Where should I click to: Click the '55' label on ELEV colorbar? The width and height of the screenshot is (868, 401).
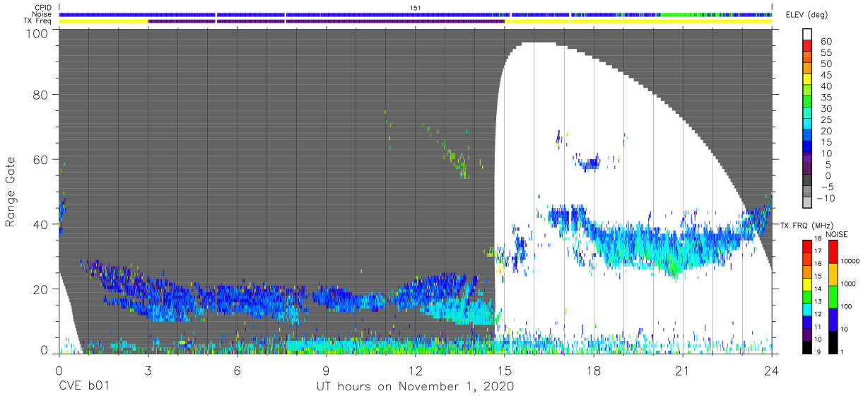pyautogui.click(x=825, y=53)
